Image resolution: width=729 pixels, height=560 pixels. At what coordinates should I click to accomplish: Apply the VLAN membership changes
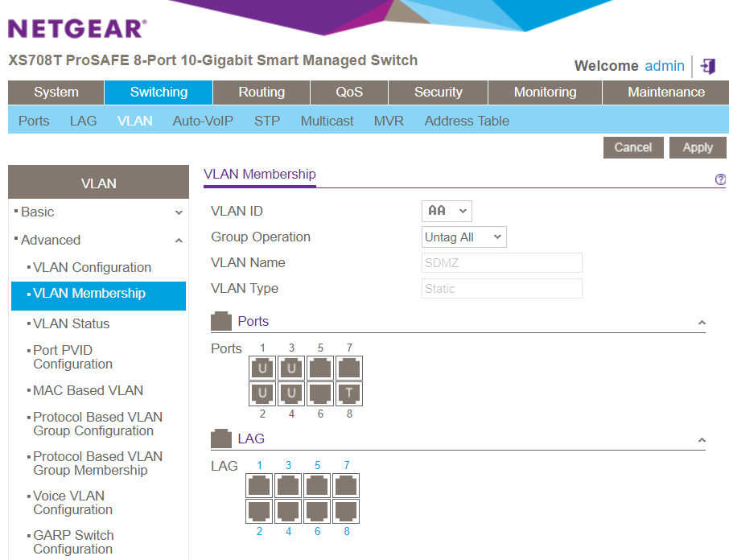[x=698, y=147]
